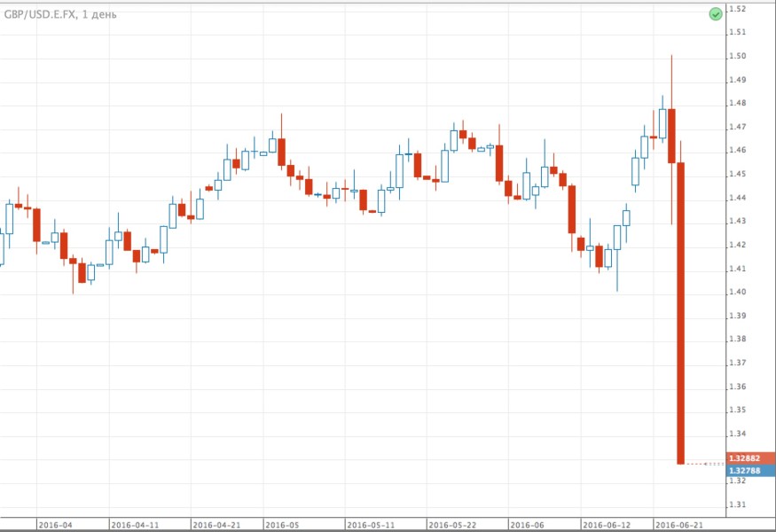Click the 1.45 price axis label
Image resolution: width=776 pixels, height=532 pixels.
click(736, 174)
